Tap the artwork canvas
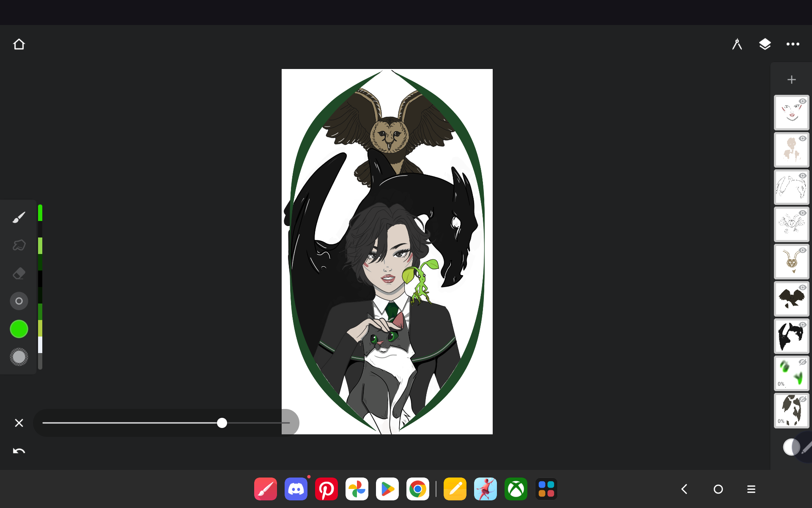Image resolution: width=812 pixels, height=508 pixels. [387, 251]
